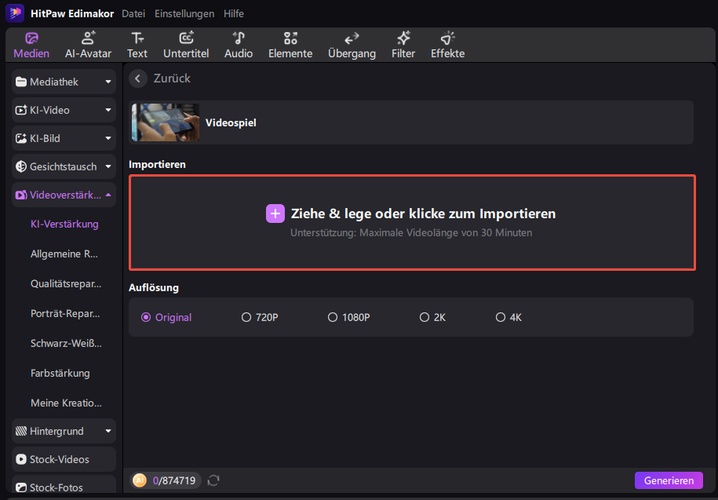Select KI-Verstärkung in sidebar
The width and height of the screenshot is (718, 500).
click(64, 224)
